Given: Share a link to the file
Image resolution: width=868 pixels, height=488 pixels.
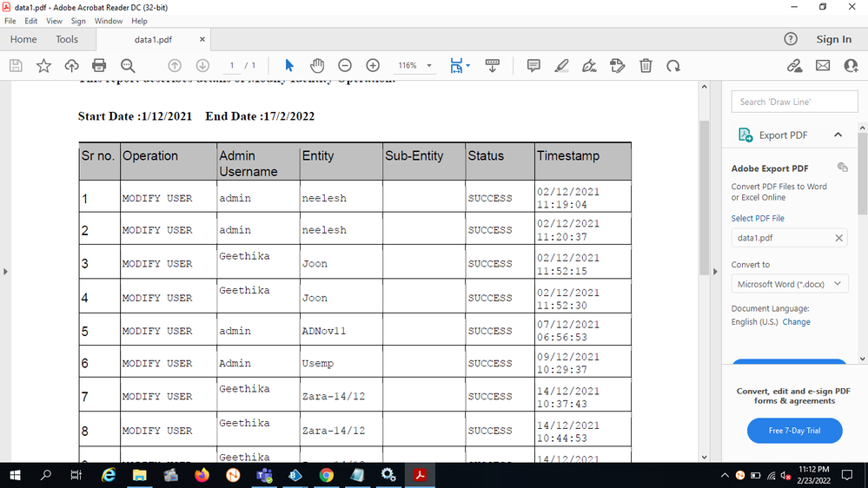Looking at the screenshot, I should (x=795, y=66).
